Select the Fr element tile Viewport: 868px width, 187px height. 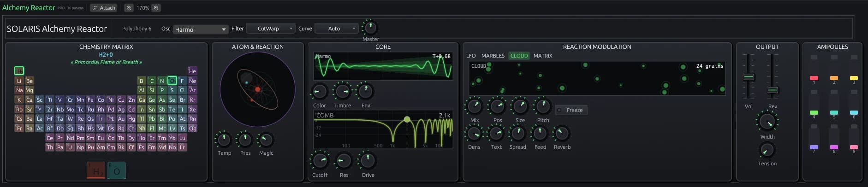(19, 128)
